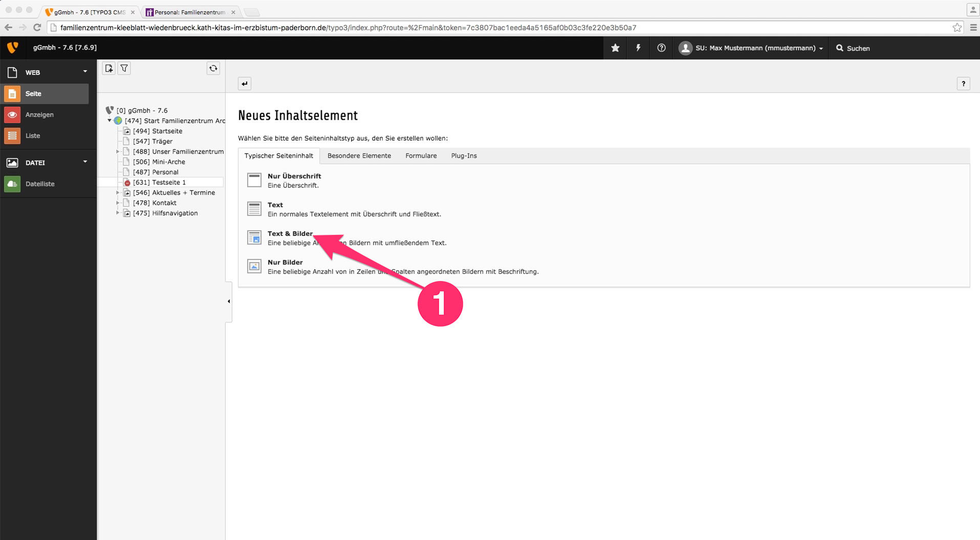
Task: Switch to the Plug-Ins tab
Action: coord(464,156)
